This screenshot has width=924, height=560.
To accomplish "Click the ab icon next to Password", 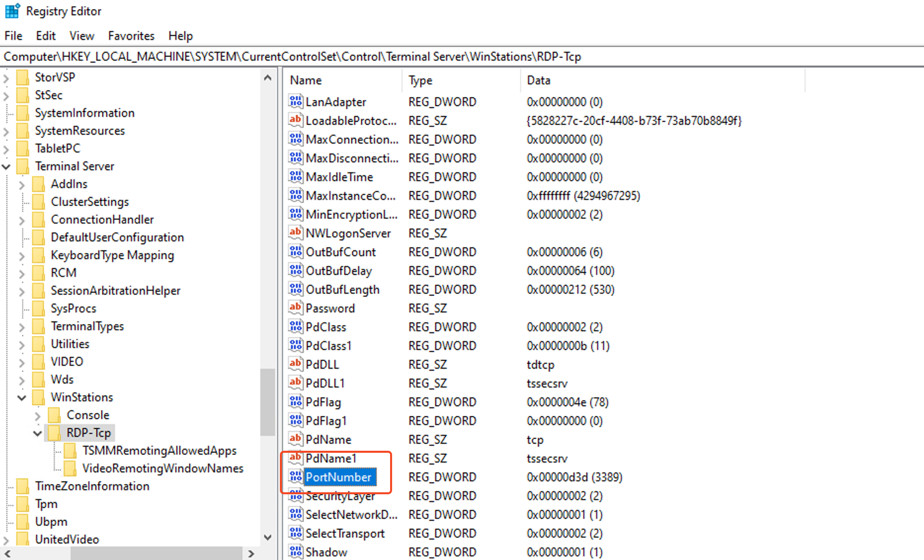I will point(295,308).
